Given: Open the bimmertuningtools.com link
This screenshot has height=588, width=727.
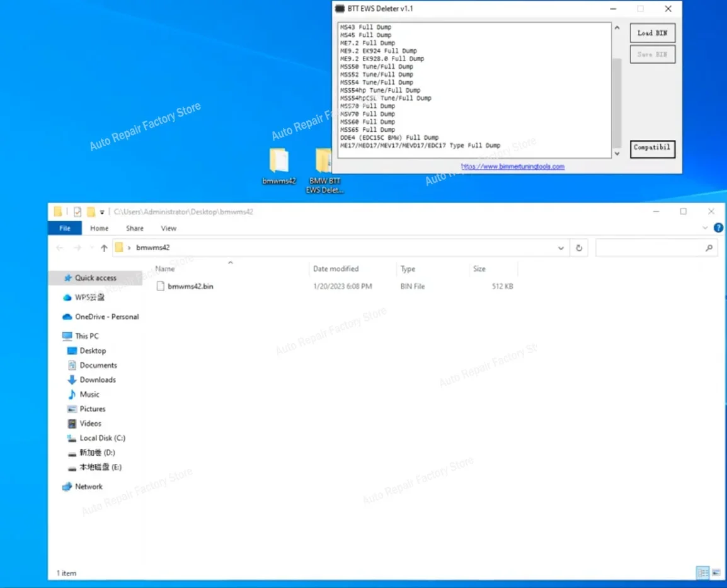Looking at the screenshot, I should 512,166.
